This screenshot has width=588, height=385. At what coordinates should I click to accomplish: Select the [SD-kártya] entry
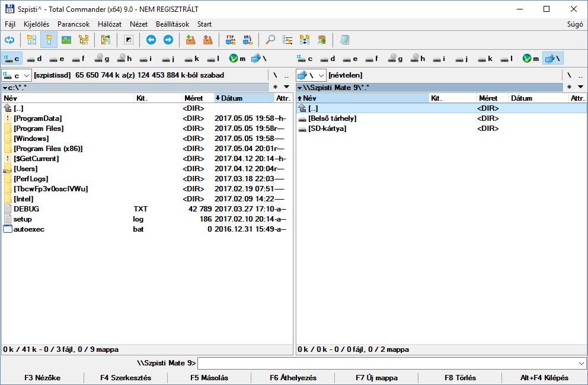pos(442,129)
